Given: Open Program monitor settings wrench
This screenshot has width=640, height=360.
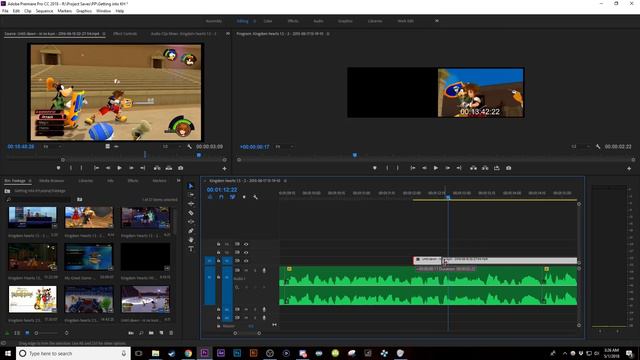Looking at the screenshot, I should tap(598, 147).
